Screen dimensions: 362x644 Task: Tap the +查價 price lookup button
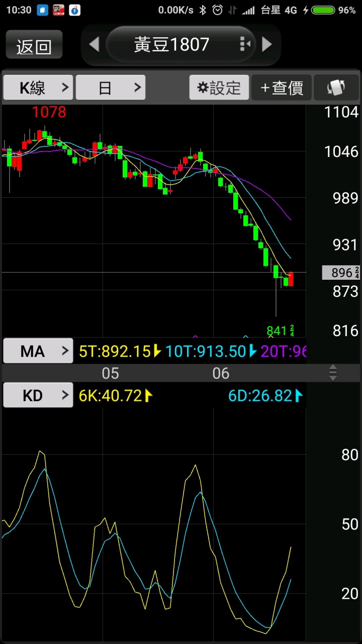282,88
